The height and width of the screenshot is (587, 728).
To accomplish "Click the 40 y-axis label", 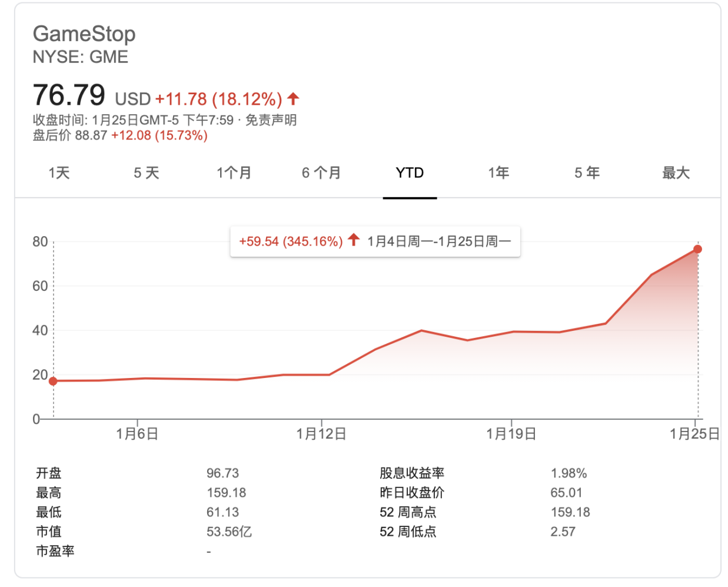I will (40, 330).
